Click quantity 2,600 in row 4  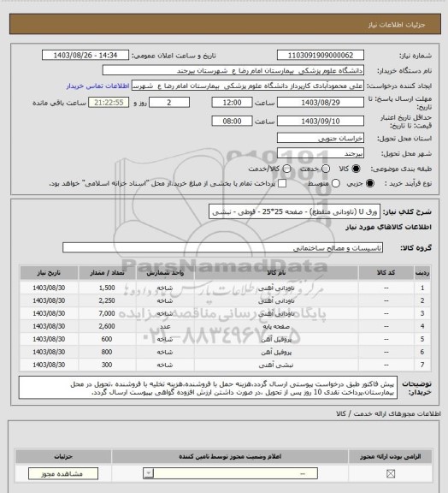(x=107, y=327)
